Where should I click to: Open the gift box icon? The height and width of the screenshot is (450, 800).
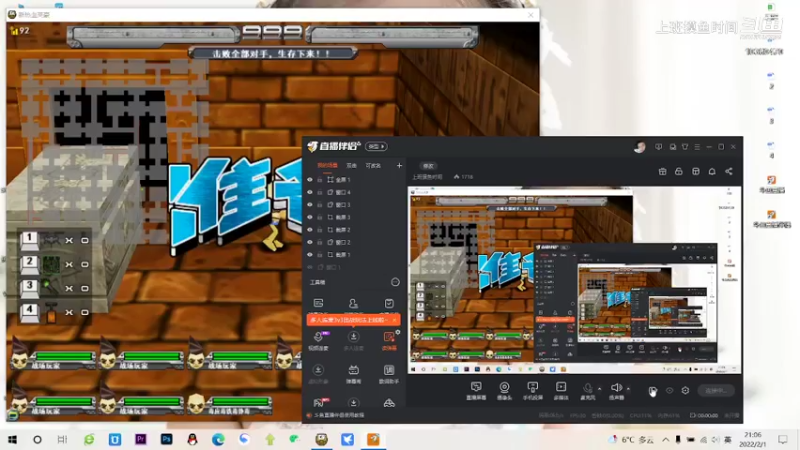[662, 171]
